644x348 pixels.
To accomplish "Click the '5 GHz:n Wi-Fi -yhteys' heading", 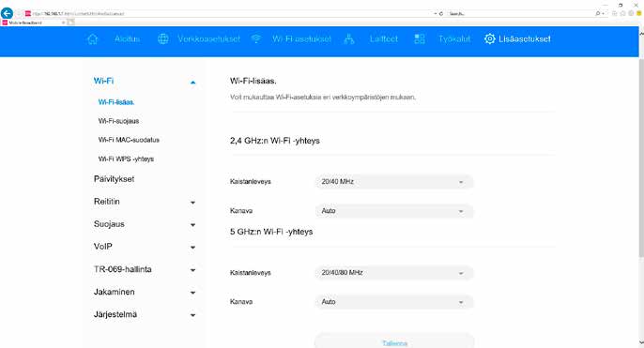I will click(271, 232).
